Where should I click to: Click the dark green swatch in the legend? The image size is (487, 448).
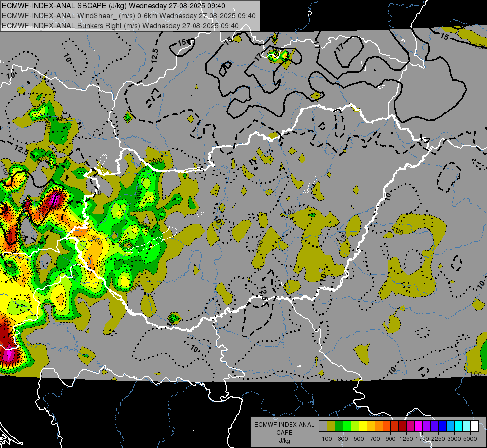339,426
